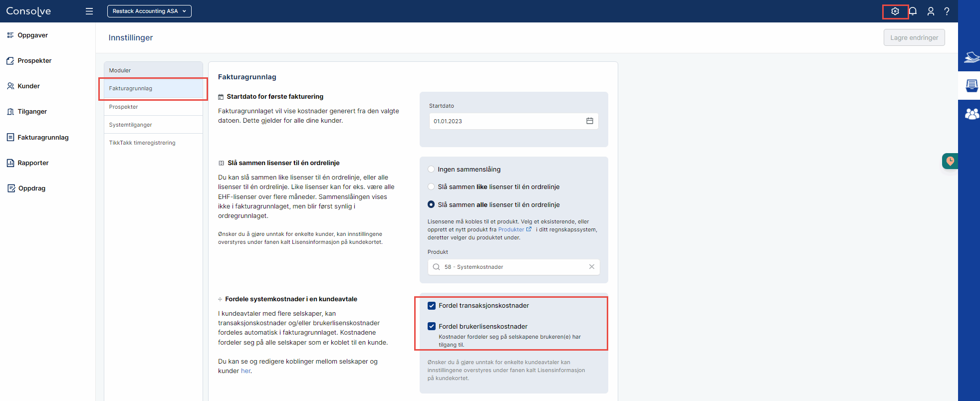Click the Consolve logo
This screenshot has height=401, width=980.
pyautogui.click(x=28, y=11)
